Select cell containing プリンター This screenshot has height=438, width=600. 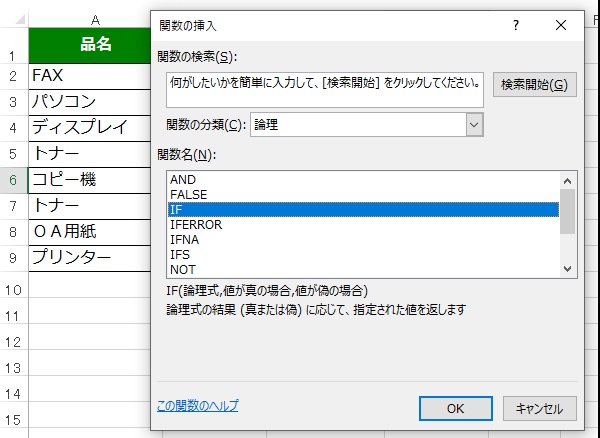90,259
